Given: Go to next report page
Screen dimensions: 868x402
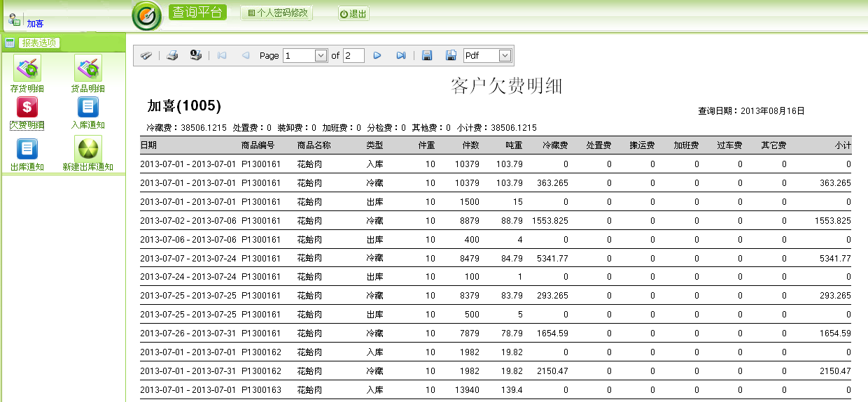Looking at the screenshot, I should click(x=377, y=55).
